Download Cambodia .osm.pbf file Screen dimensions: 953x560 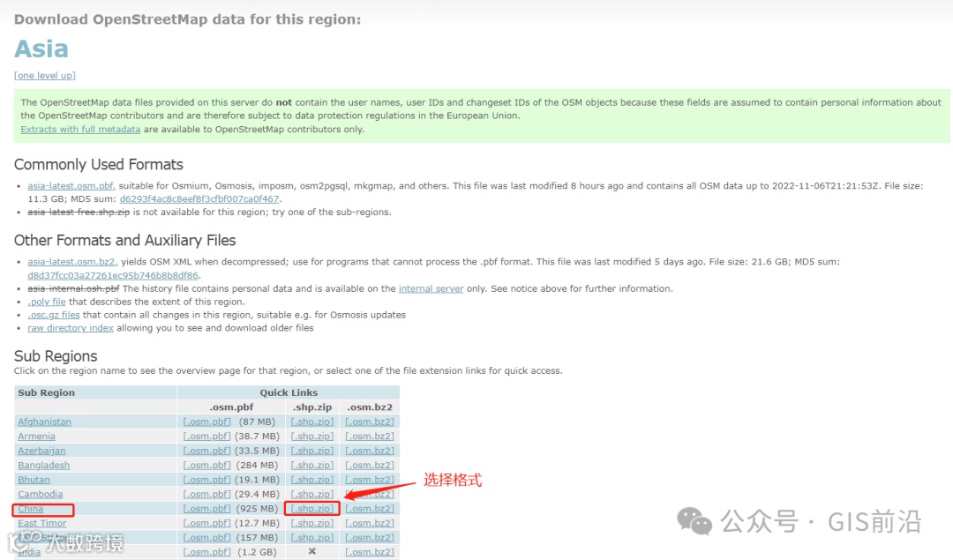point(207,495)
